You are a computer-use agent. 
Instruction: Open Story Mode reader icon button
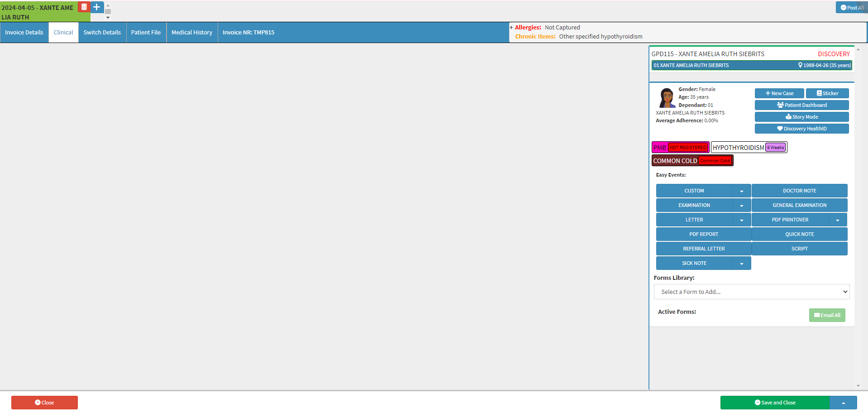click(x=801, y=117)
